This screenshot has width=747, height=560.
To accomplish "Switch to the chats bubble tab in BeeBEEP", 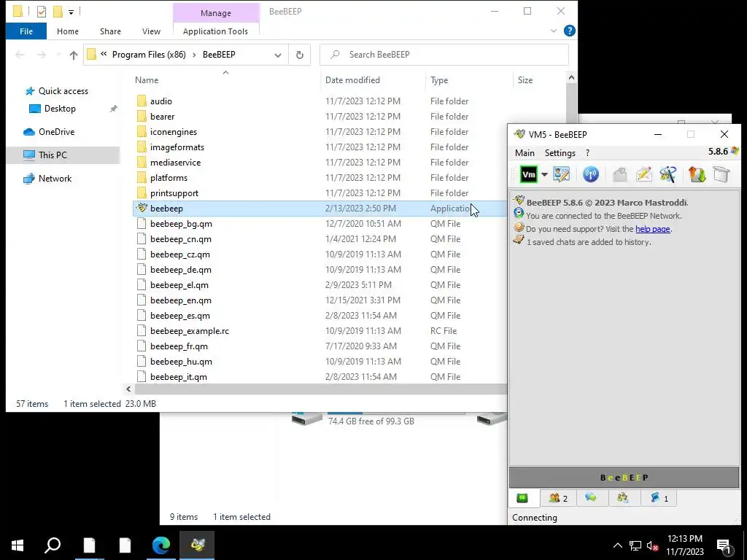I will click(591, 497).
